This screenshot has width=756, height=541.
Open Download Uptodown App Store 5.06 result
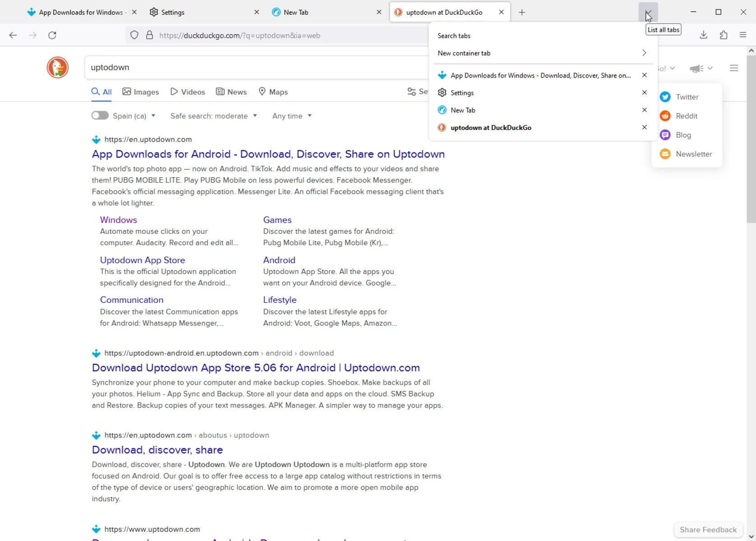tap(256, 368)
